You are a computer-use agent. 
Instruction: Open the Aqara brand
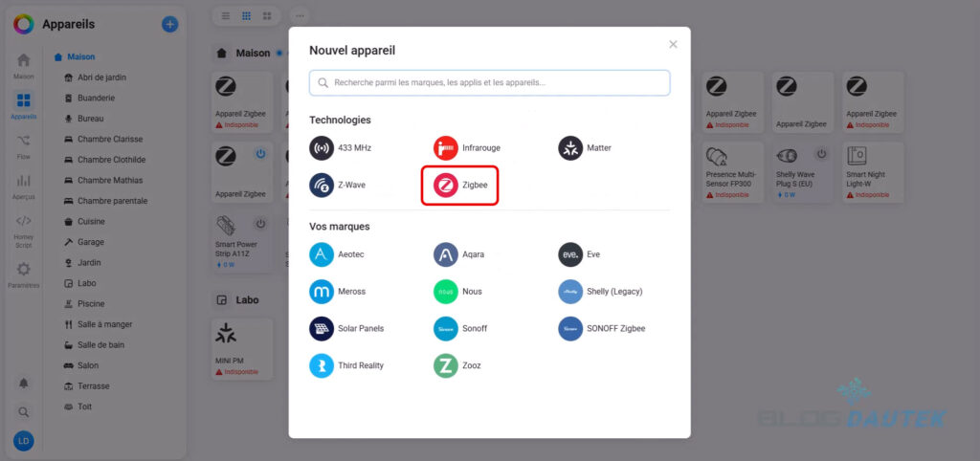[x=458, y=254]
